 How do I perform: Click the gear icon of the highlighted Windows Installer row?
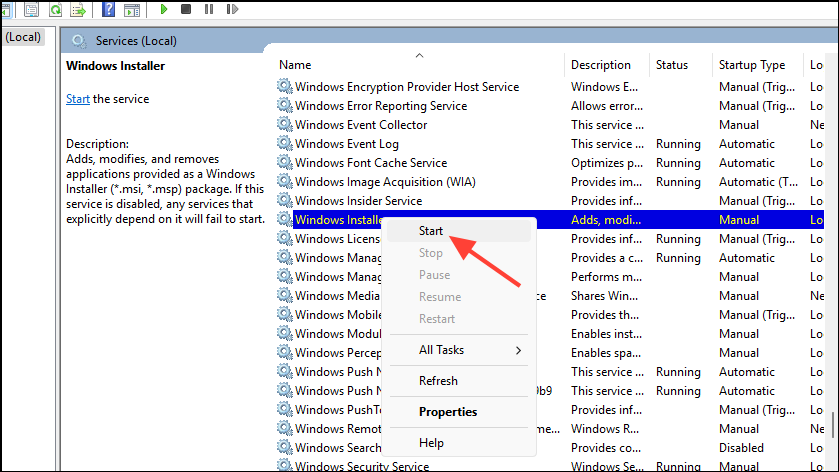point(285,219)
